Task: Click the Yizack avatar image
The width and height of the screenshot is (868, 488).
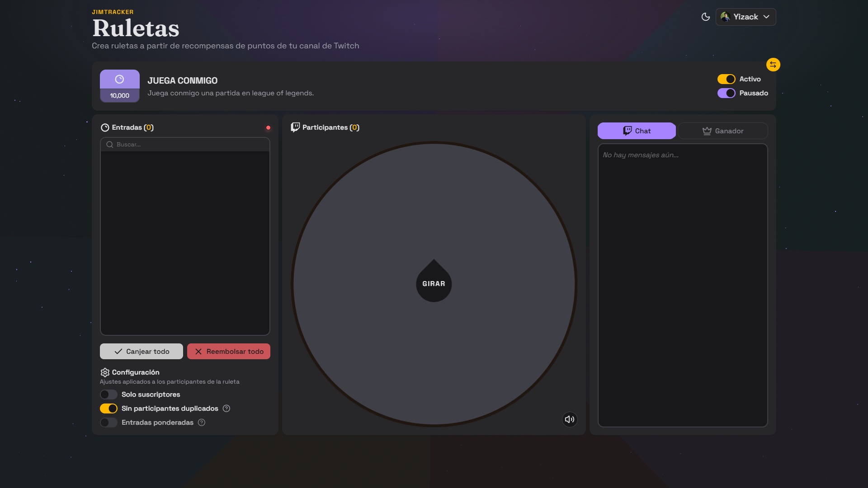Action: [x=725, y=17]
